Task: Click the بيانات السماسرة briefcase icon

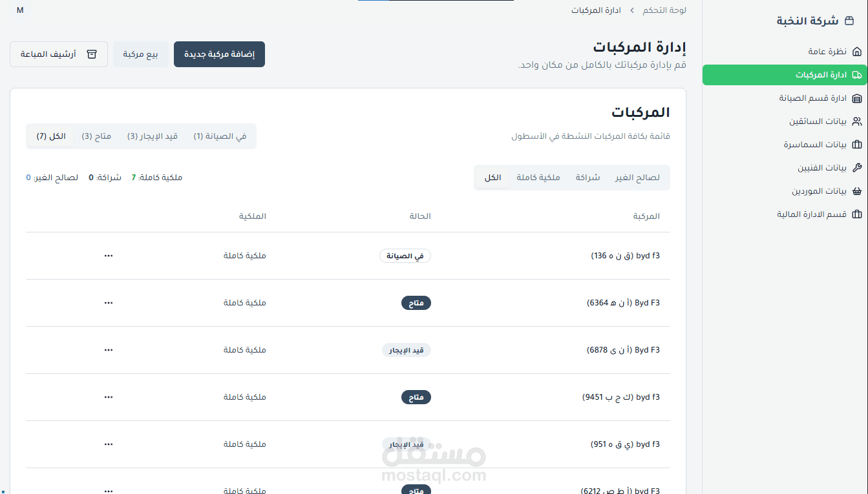Action: [x=857, y=145]
